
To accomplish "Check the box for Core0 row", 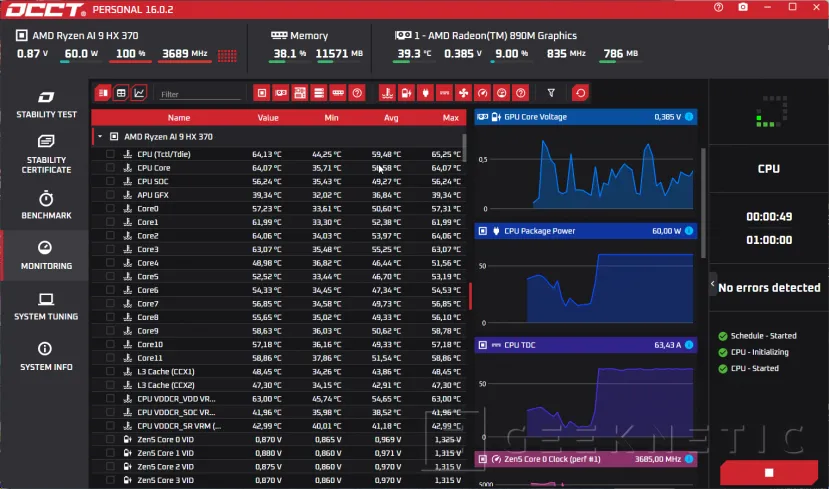I will click(x=110, y=208).
